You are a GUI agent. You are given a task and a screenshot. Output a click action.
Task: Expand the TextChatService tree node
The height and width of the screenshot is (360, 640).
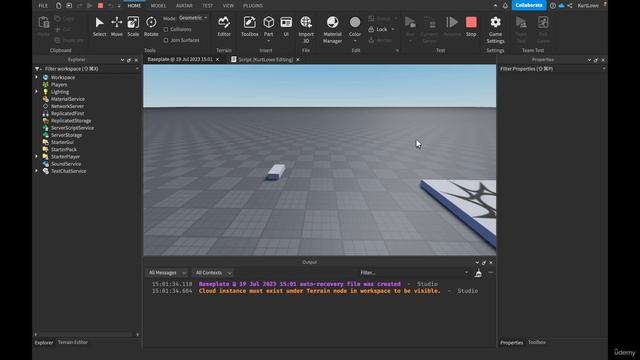coord(37,171)
